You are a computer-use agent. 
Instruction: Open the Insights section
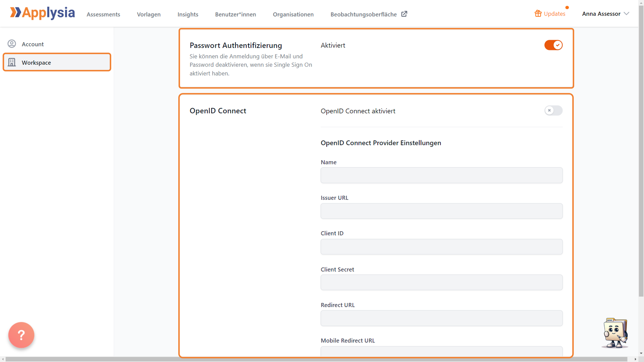click(188, 14)
